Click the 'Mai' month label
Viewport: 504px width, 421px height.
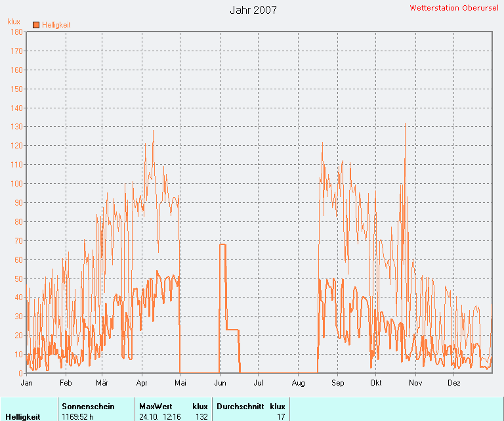[180, 383]
